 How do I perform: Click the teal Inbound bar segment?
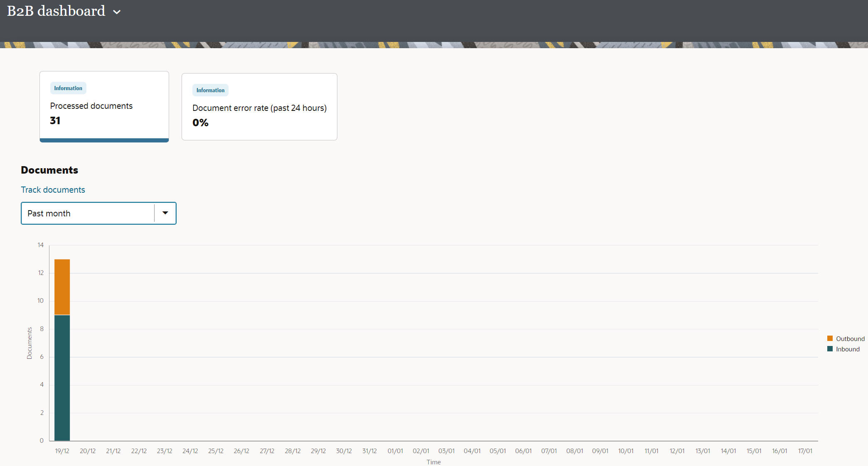tap(62, 377)
